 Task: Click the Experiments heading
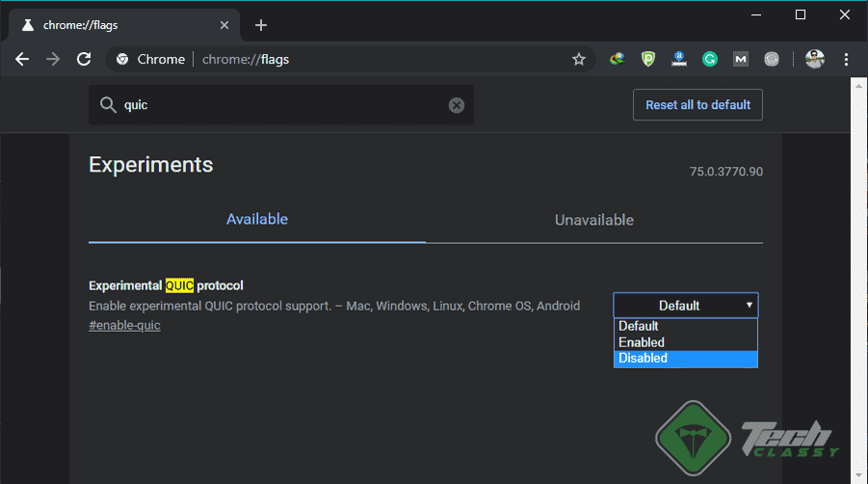point(150,165)
